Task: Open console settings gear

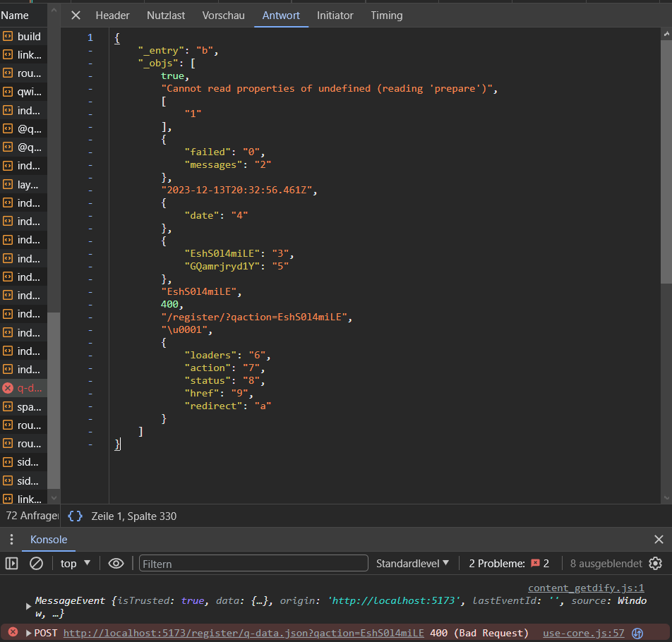Action: (655, 563)
